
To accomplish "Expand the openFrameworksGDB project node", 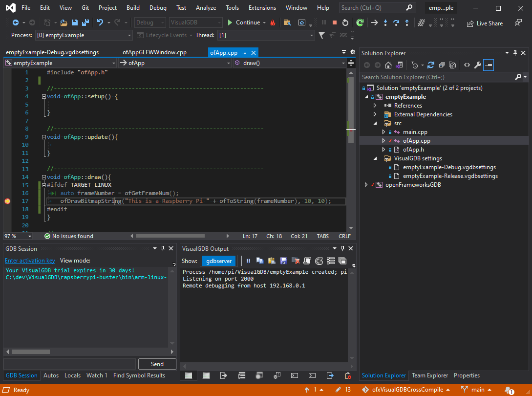I will click(x=366, y=185).
